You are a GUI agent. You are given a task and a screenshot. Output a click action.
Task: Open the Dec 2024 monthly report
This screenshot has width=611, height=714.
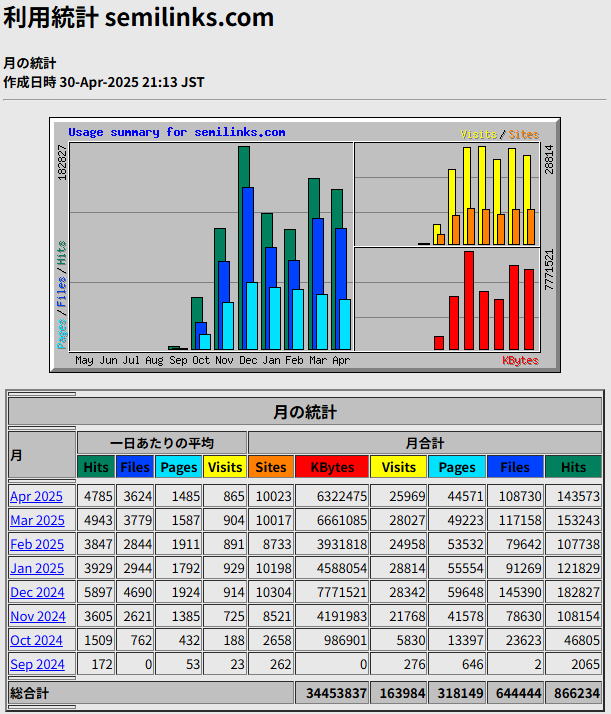click(37, 592)
